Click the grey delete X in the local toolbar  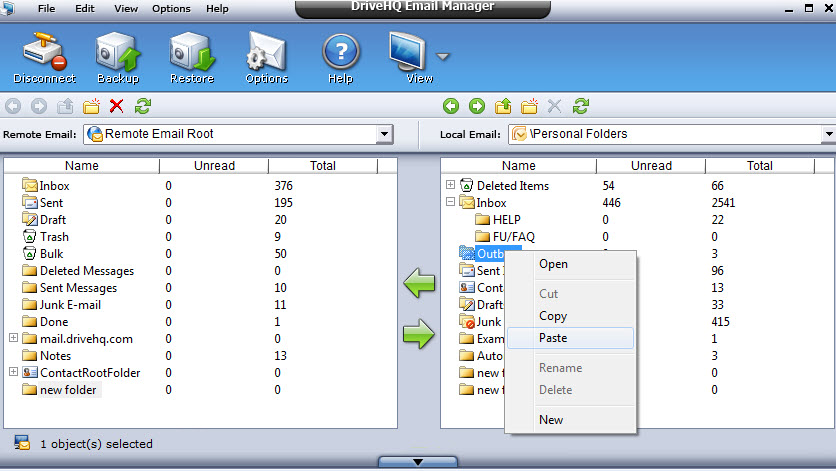pos(554,106)
